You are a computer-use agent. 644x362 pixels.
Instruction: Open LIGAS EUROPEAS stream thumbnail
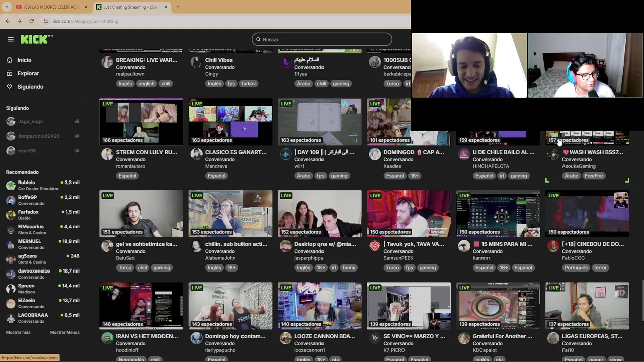pyautogui.click(x=587, y=306)
